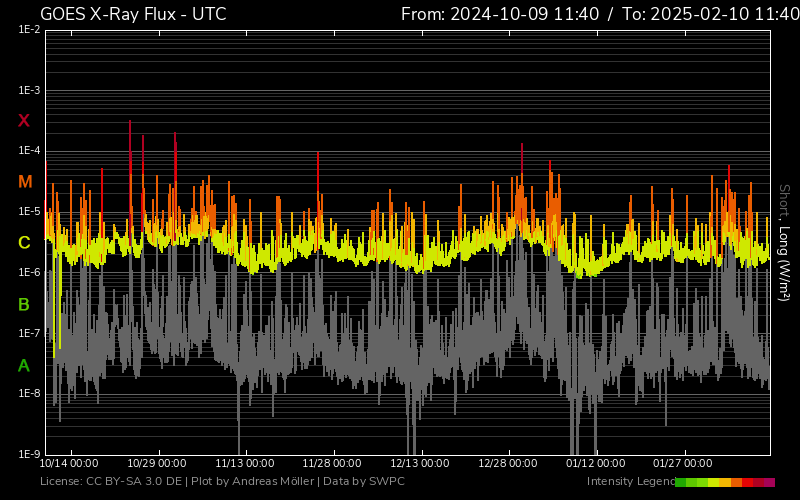Screen dimensions: 800x500
Task: Select the 10/14 00:00 time axis label
Action: click(x=69, y=464)
